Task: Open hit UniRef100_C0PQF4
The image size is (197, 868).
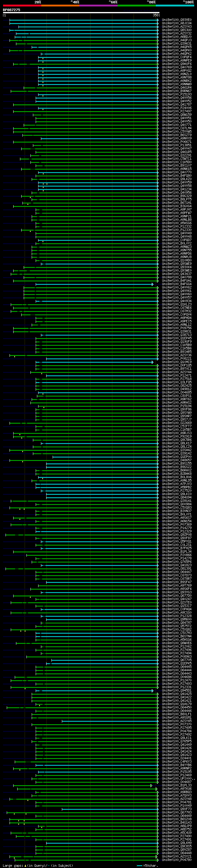Action: [177, 57]
